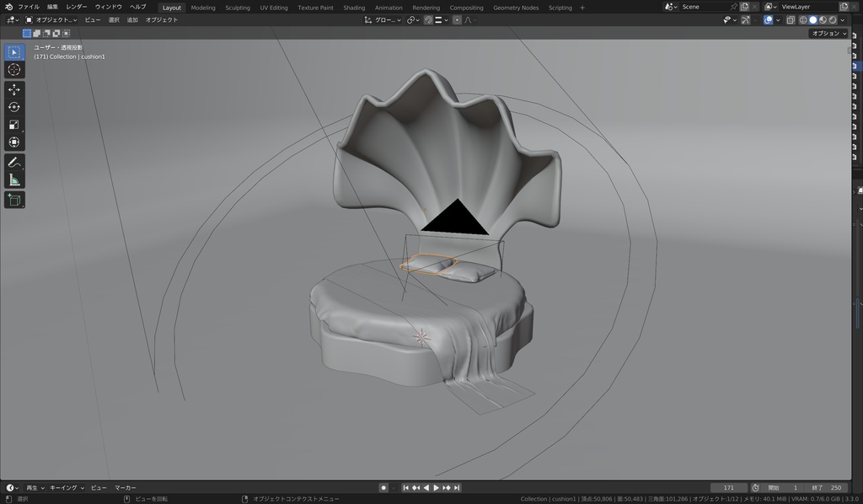This screenshot has width=863, height=504.
Task: Toggle X-ray view in viewport header
Action: (x=791, y=19)
